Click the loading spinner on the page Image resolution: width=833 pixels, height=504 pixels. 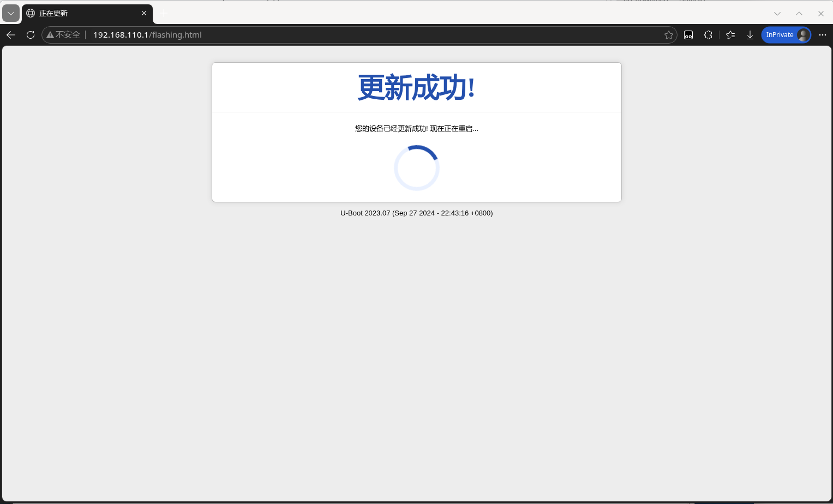coord(416,167)
